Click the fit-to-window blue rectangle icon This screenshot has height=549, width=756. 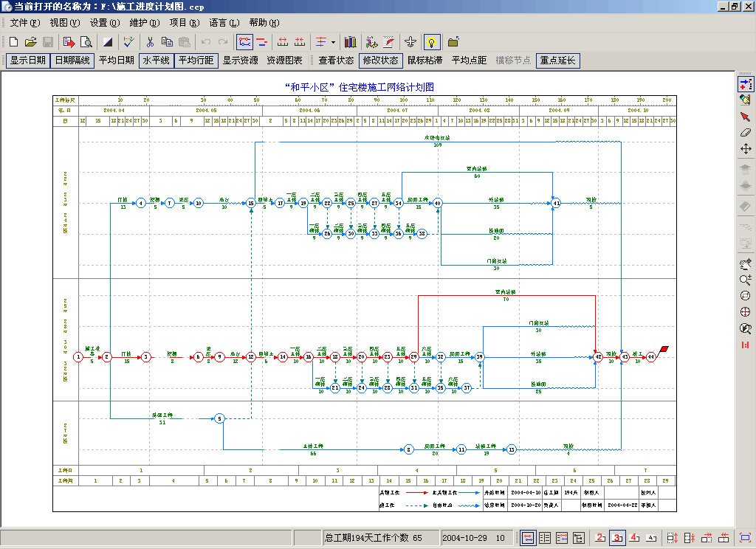746,537
